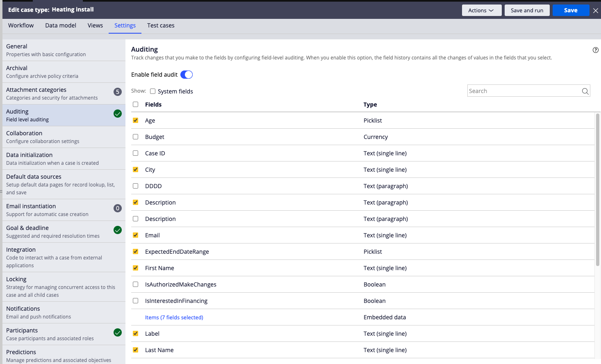Switch to the Workflow tab
This screenshot has width=601, height=364.
point(20,25)
